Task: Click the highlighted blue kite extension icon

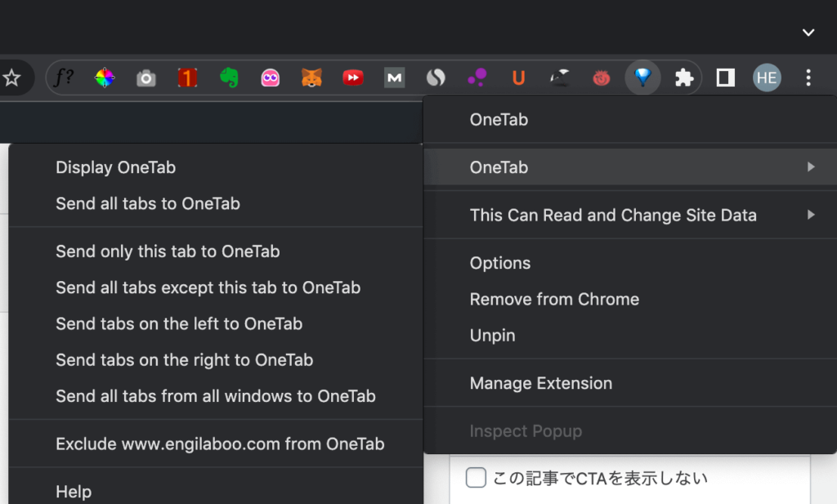Action: point(642,78)
